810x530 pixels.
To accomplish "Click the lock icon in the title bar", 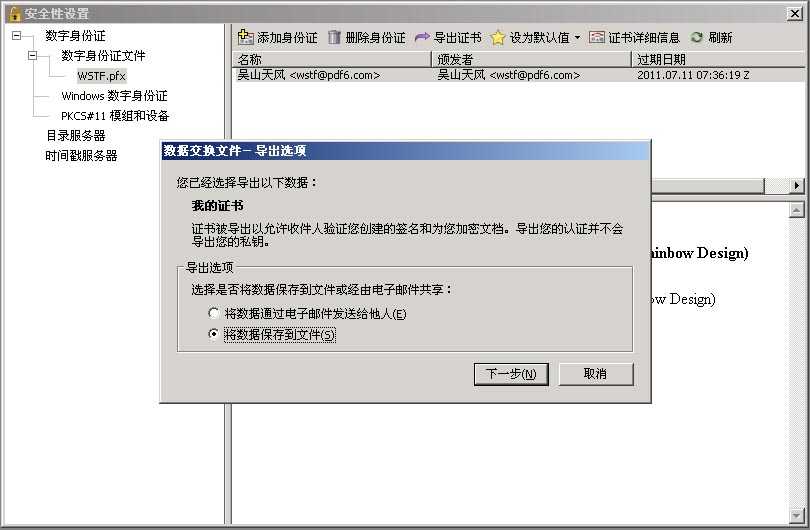I will coord(14,13).
